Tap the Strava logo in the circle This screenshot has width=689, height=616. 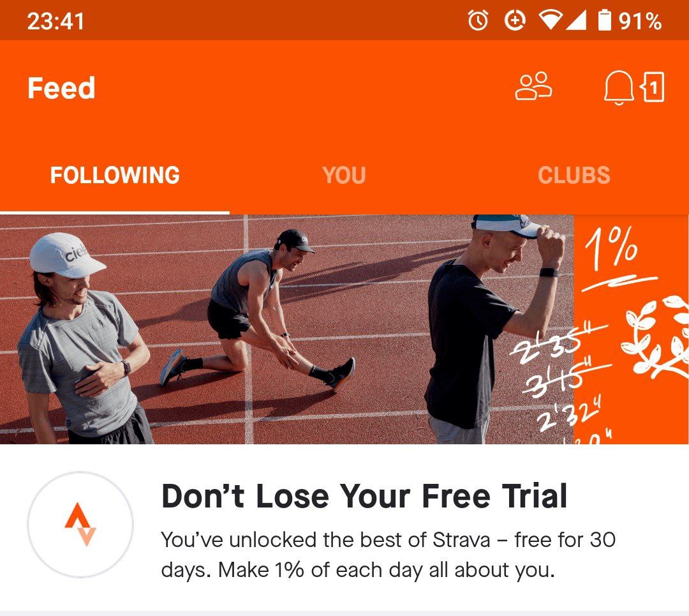[80, 524]
